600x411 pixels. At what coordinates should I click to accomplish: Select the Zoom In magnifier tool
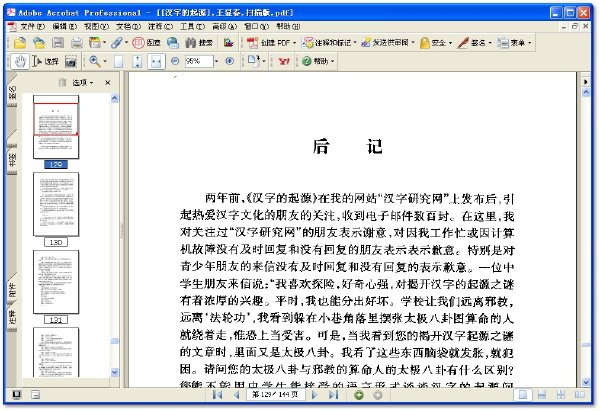click(x=95, y=61)
